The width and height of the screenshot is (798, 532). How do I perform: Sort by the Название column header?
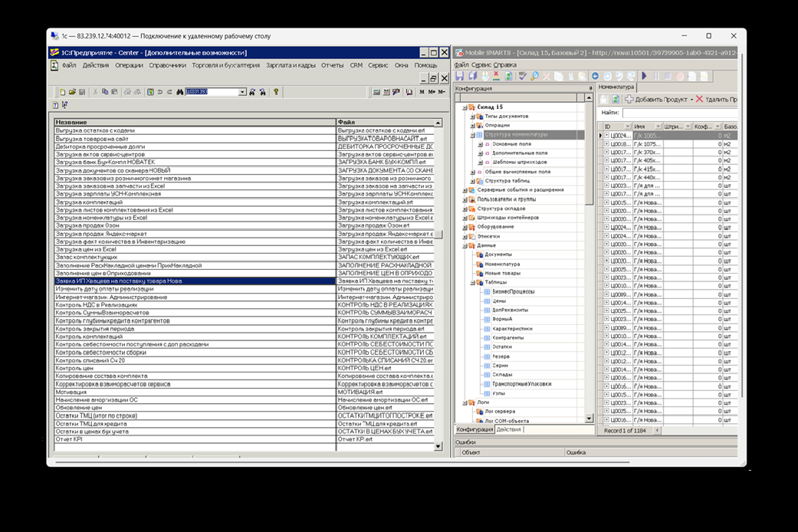pos(195,122)
